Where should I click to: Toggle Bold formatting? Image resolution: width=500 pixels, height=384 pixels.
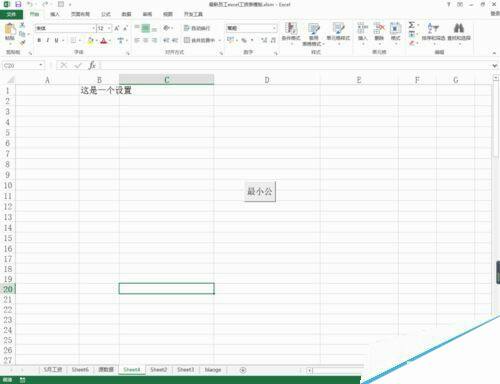[x=39, y=40]
